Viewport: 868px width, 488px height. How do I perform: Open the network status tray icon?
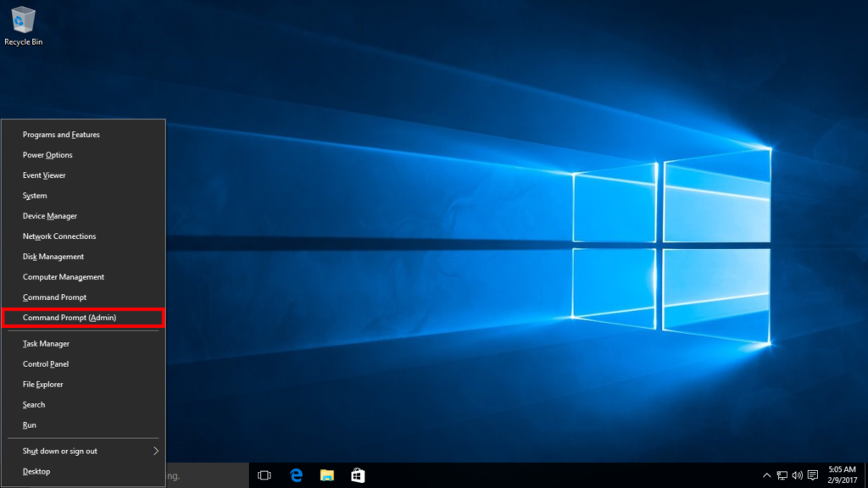[782, 475]
